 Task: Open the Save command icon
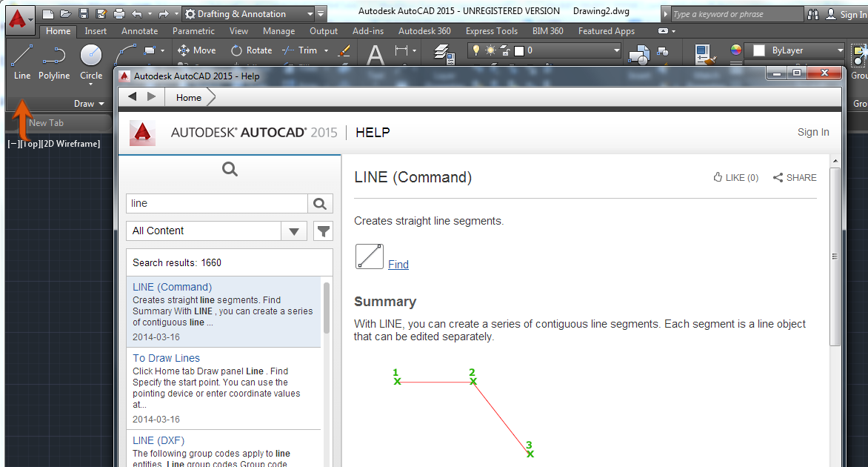pos(83,13)
